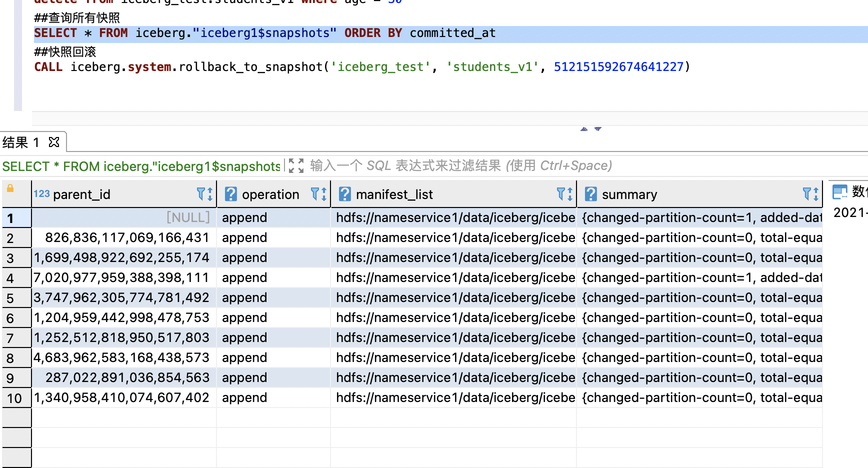Select row 10 header
This screenshot has width=868, height=468.
pyautogui.click(x=16, y=398)
